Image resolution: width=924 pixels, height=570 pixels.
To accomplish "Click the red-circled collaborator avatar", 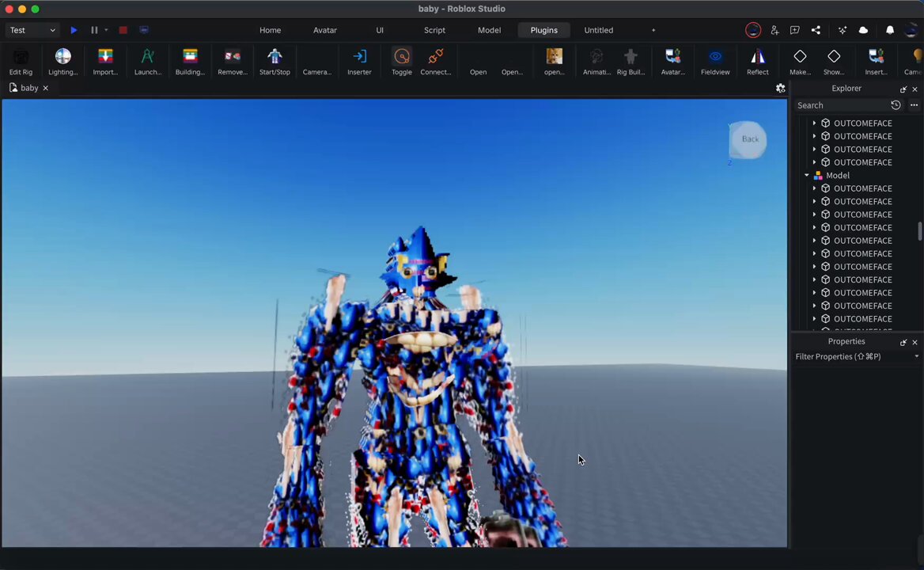I will click(x=753, y=30).
